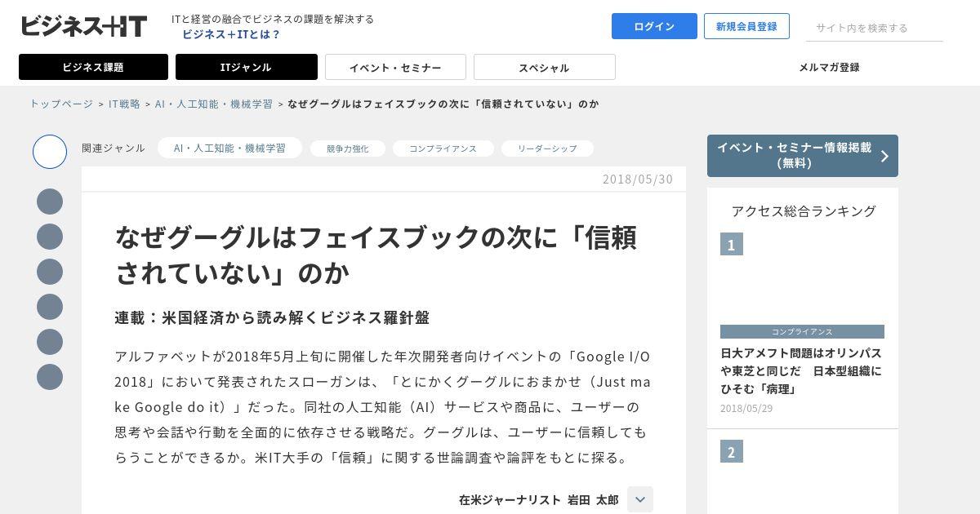Click the article date 2018/05/30

click(x=638, y=179)
